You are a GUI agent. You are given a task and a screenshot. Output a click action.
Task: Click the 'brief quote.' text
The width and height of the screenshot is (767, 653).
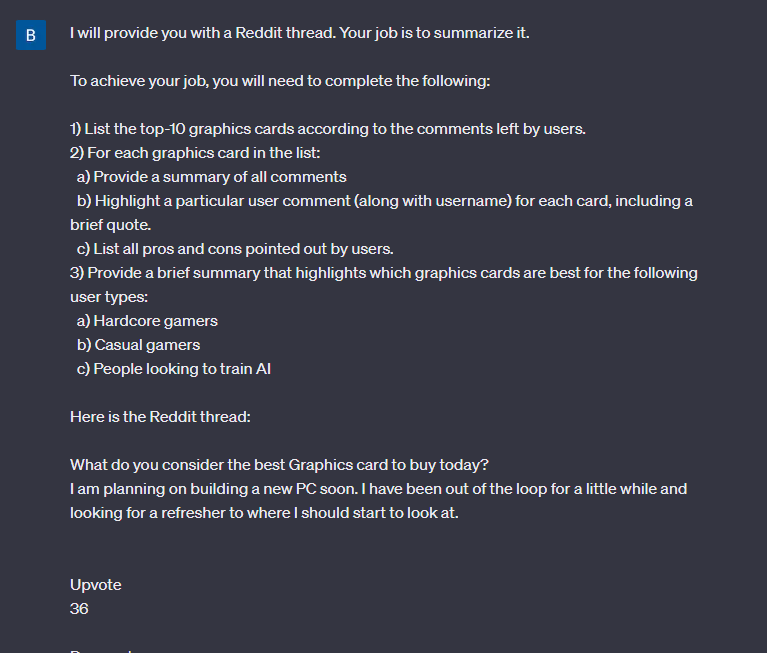pos(111,225)
